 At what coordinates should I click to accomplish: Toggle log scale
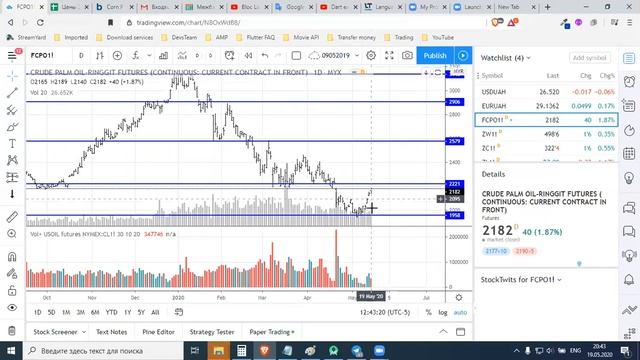coord(443,312)
